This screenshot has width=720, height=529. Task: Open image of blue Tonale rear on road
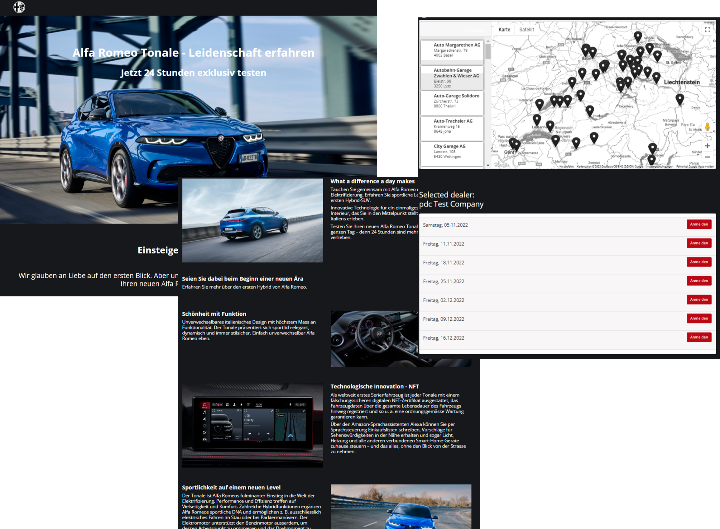coord(252,220)
